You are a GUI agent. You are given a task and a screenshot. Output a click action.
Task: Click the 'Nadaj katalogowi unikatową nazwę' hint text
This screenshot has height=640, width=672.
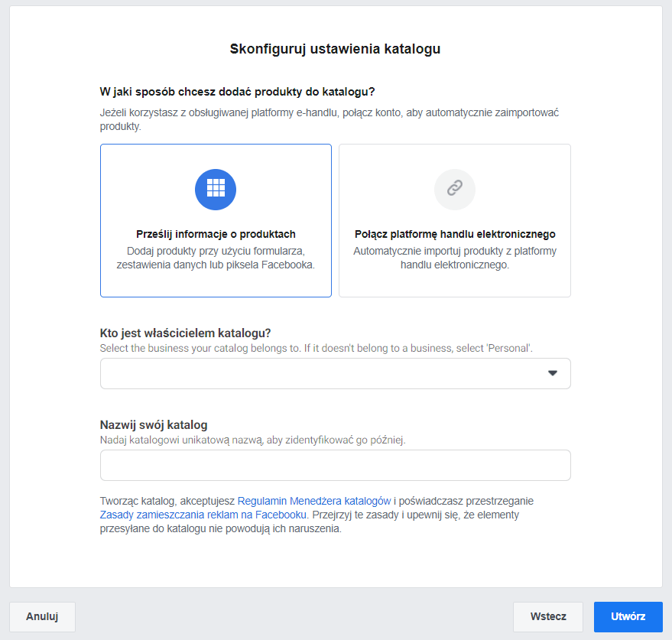coord(252,440)
